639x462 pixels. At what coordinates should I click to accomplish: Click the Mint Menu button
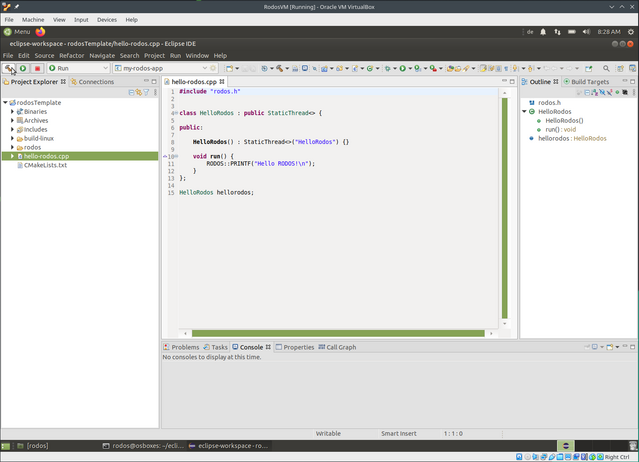(17, 32)
